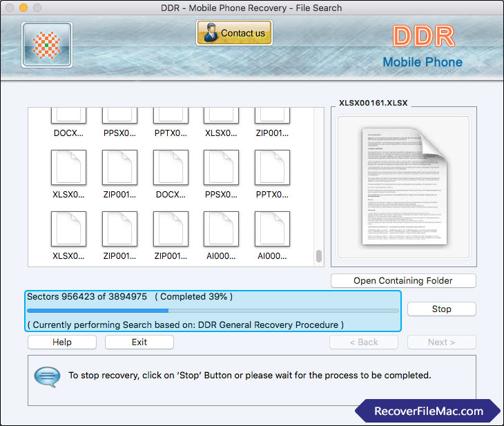Select the XLSX0 file icon in bottom row
This screenshot has width=504, height=426.
68,229
